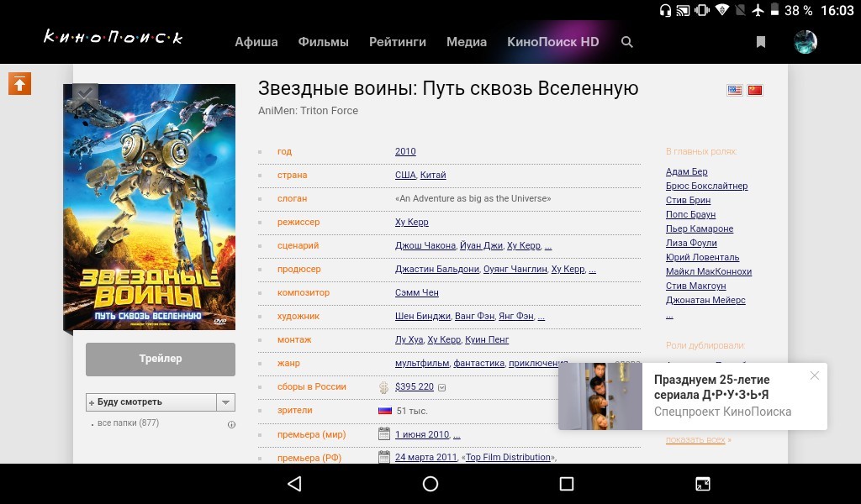Click the China flag icon
The image size is (861, 504).
tap(755, 91)
